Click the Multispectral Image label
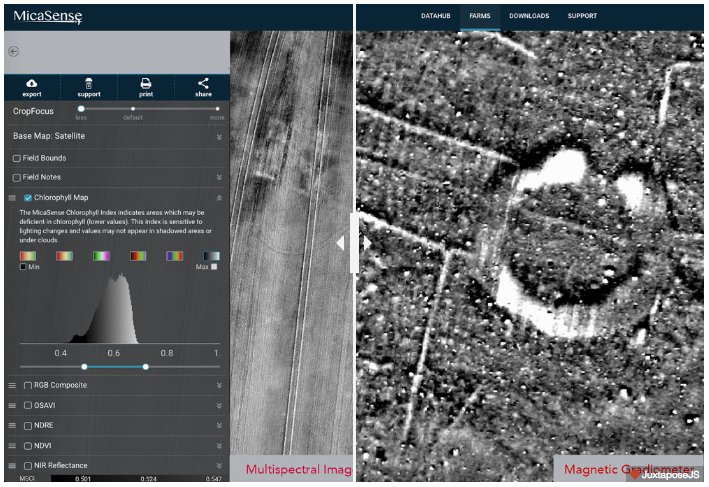This screenshot has width=709, height=487. 298,469
